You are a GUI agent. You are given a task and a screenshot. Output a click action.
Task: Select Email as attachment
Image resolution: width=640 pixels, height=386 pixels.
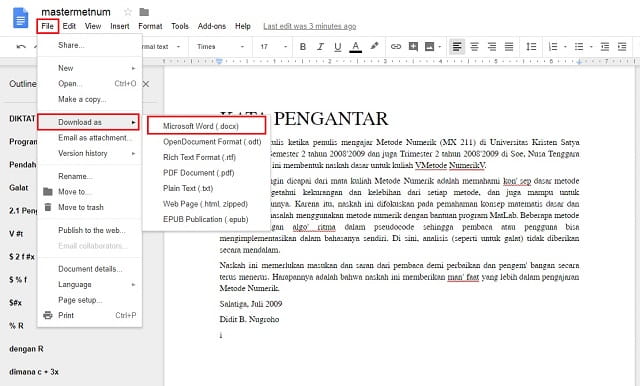pos(89,138)
